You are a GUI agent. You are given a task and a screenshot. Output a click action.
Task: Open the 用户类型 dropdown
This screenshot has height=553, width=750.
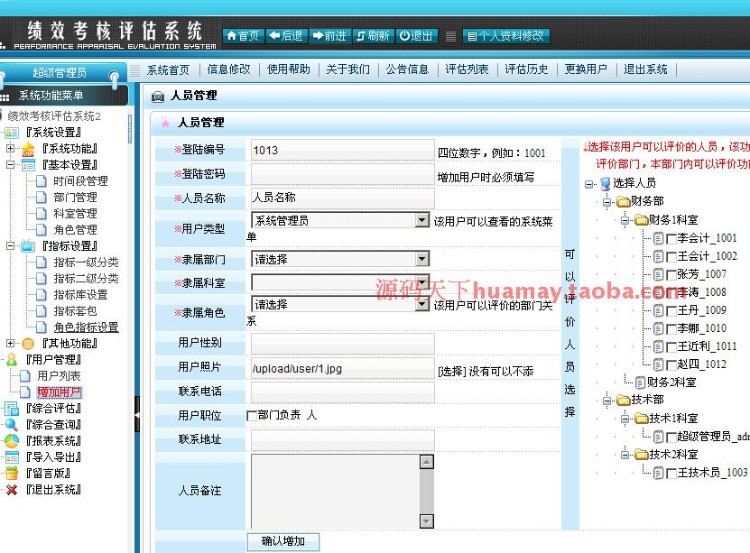(x=340, y=220)
